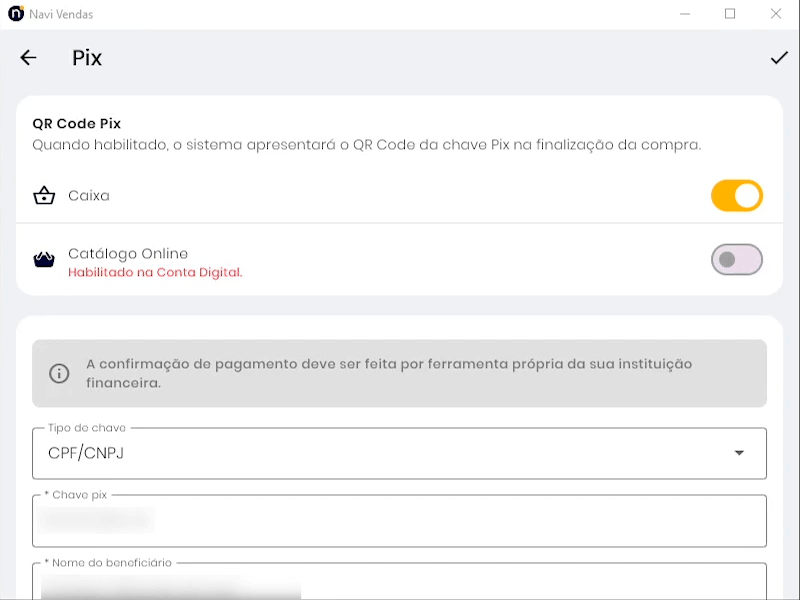Click the Caixa label text
Screen dimensions: 800x600
(89, 196)
